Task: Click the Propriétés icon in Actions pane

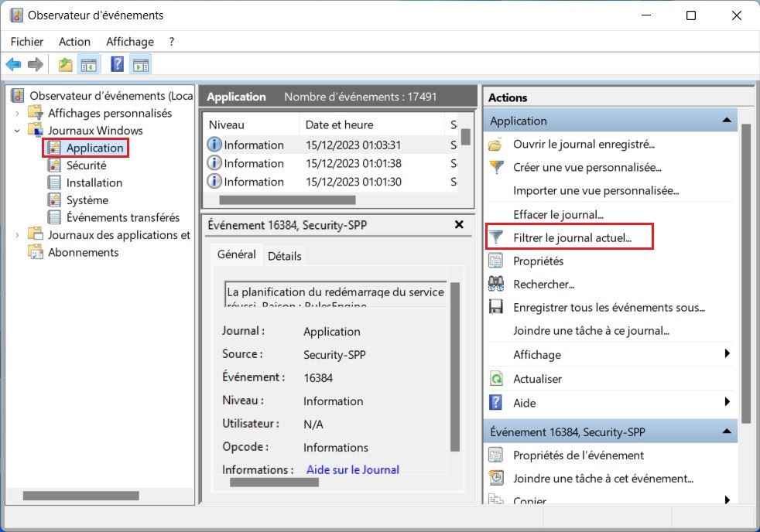Action: click(496, 261)
